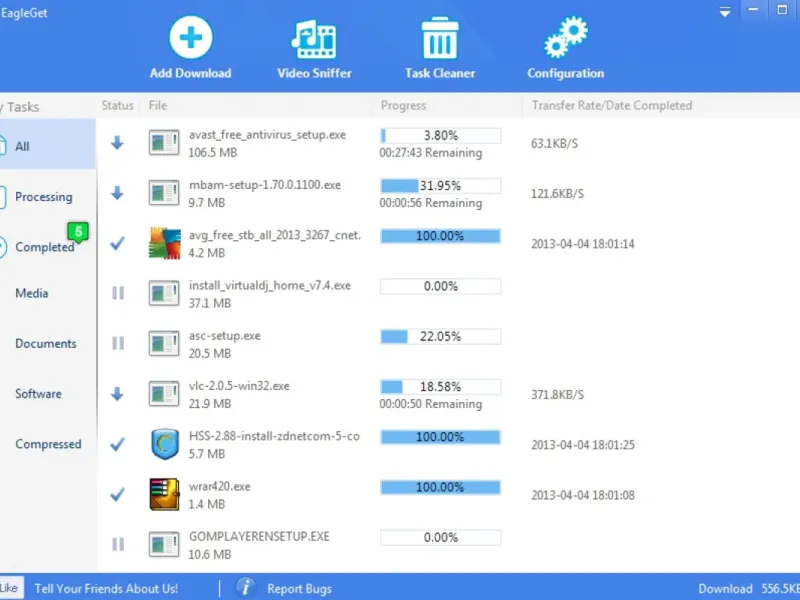Viewport: 800px width, 600px height.
Task: Open the Task Cleaner trash icon
Action: (440, 38)
